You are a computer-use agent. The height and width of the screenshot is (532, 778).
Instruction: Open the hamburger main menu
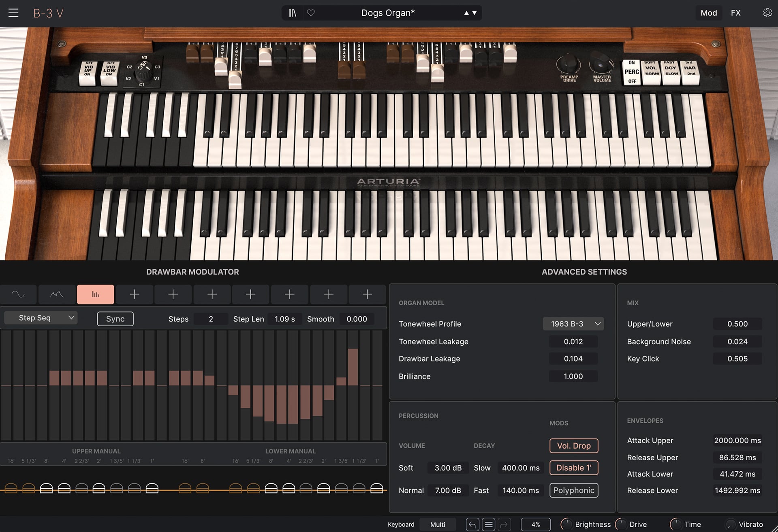pyautogui.click(x=13, y=13)
